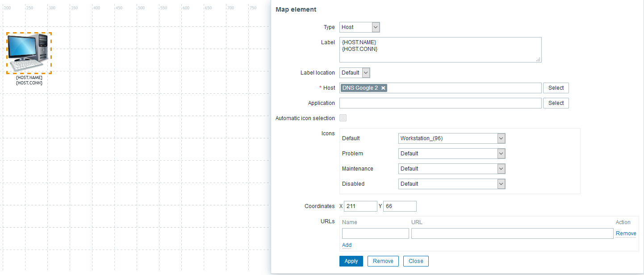
Task: Click the Remove link in URLs row
Action: 626,233
